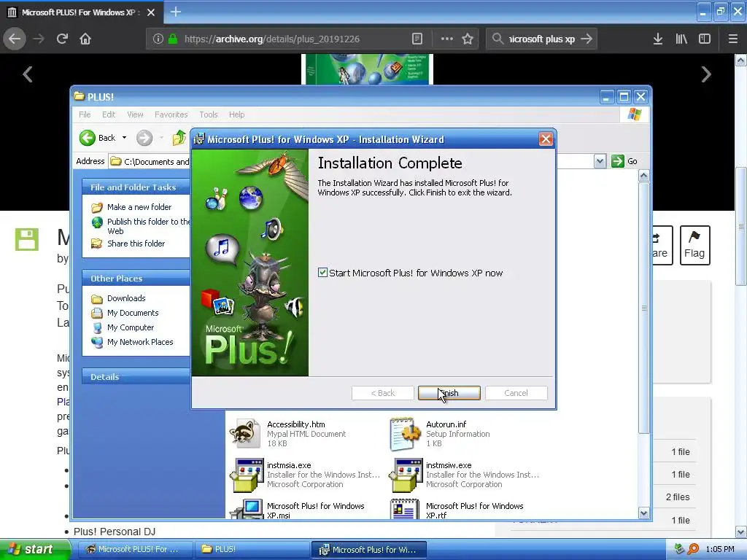Click the green padlock icon in URL bar
Screen dimensions: 747x560
pyautogui.click(x=173, y=39)
